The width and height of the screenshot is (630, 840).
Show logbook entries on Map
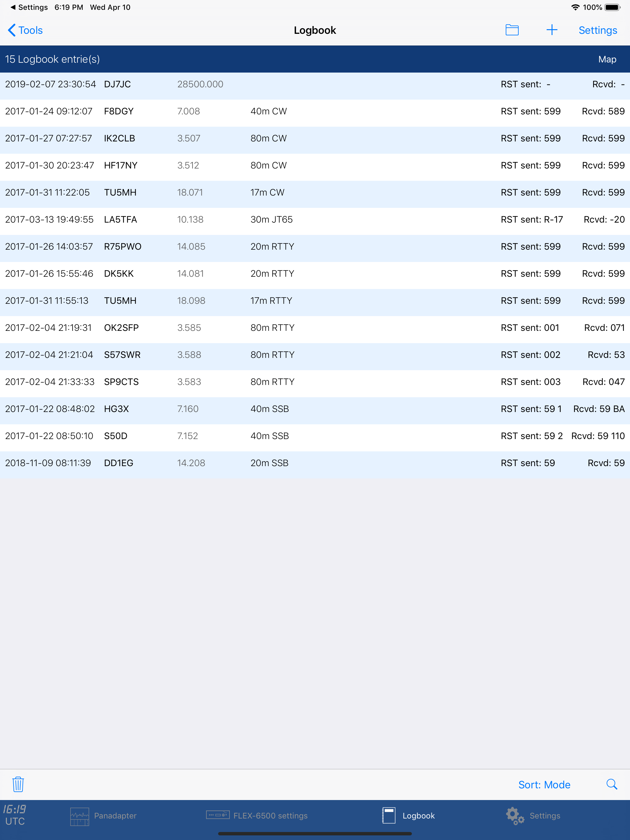point(607,59)
